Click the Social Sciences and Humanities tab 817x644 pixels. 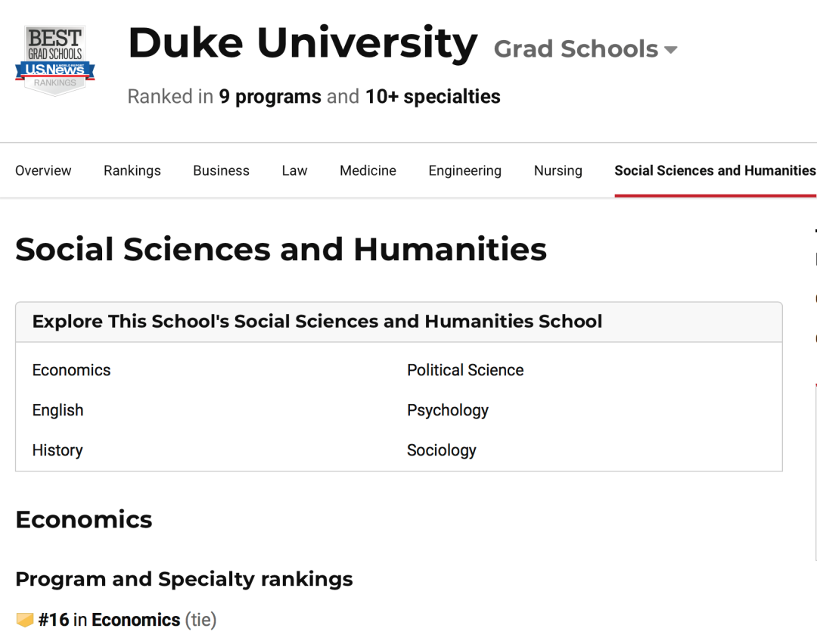point(716,170)
